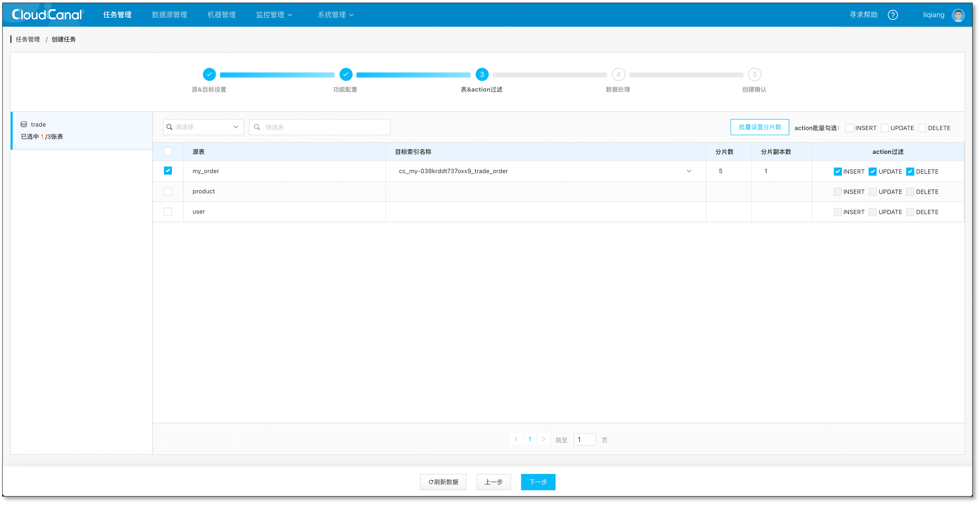Open 机器管理 menu item
The height and width of the screenshot is (506, 980).
coord(221,15)
